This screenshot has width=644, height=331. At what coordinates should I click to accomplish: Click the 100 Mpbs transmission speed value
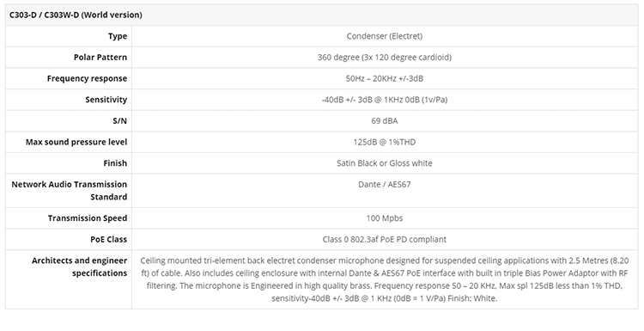coord(385,218)
